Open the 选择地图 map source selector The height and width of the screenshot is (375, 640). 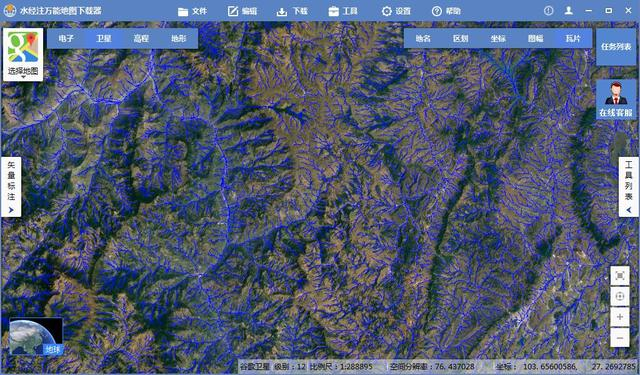23,54
